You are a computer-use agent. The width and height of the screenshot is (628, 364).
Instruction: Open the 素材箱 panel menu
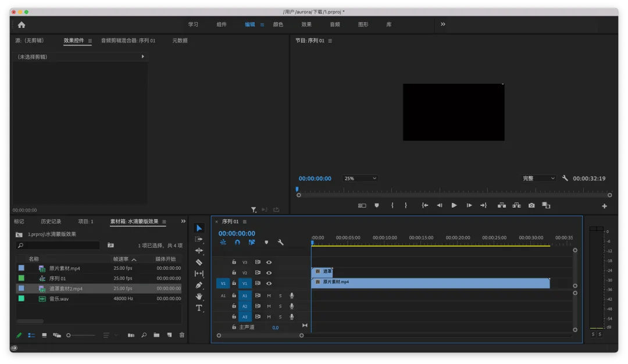coord(164,222)
